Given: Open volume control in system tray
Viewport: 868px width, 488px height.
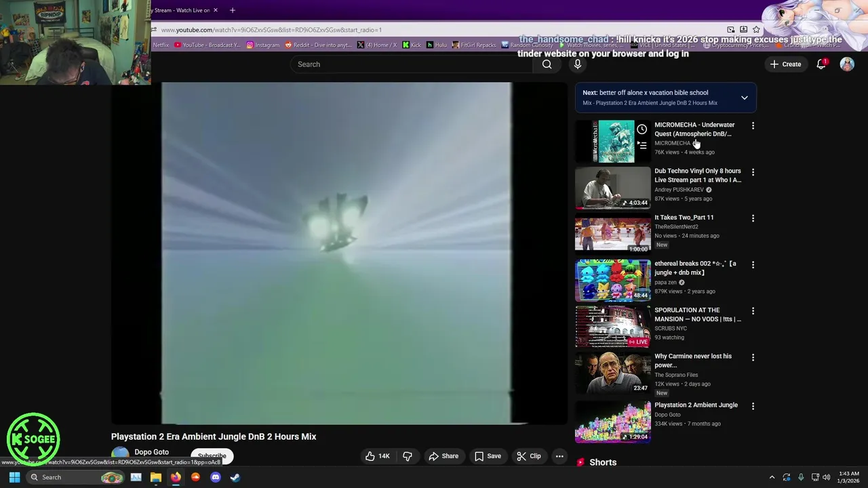Looking at the screenshot, I should 826,477.
